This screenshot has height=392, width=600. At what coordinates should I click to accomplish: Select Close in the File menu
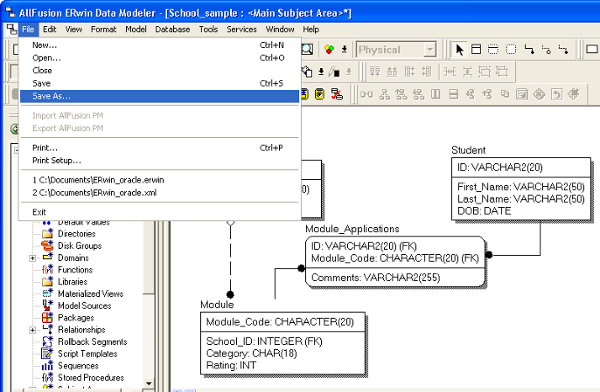[159, 70]
